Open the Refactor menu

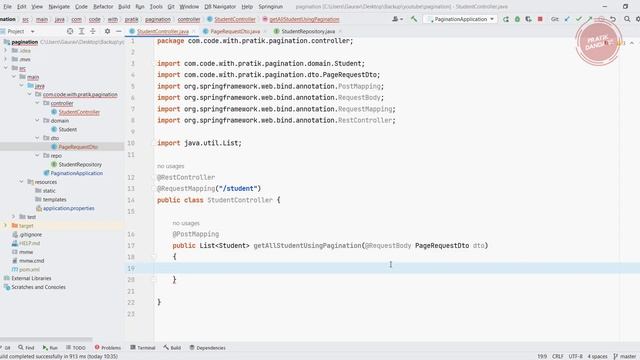click(103, 7)
